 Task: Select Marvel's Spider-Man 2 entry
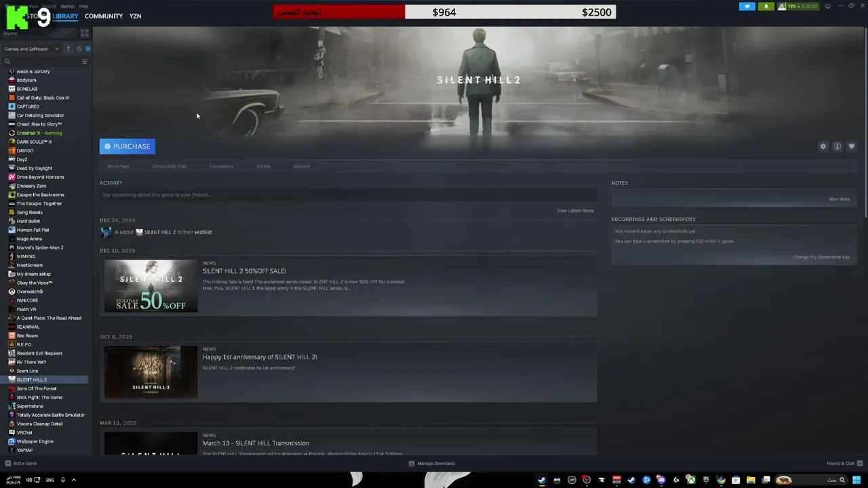coord(40,247)
